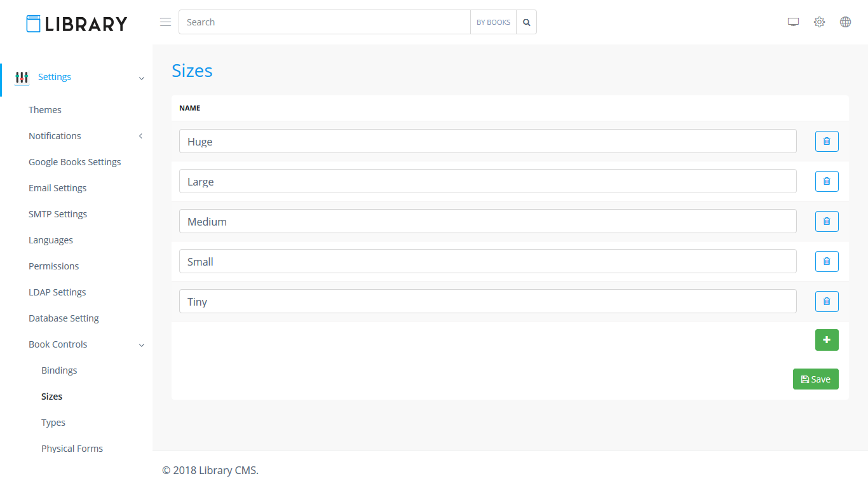Click trash icon next to Large
This screenshot has height=488, width=868.
tap(827, 181)
